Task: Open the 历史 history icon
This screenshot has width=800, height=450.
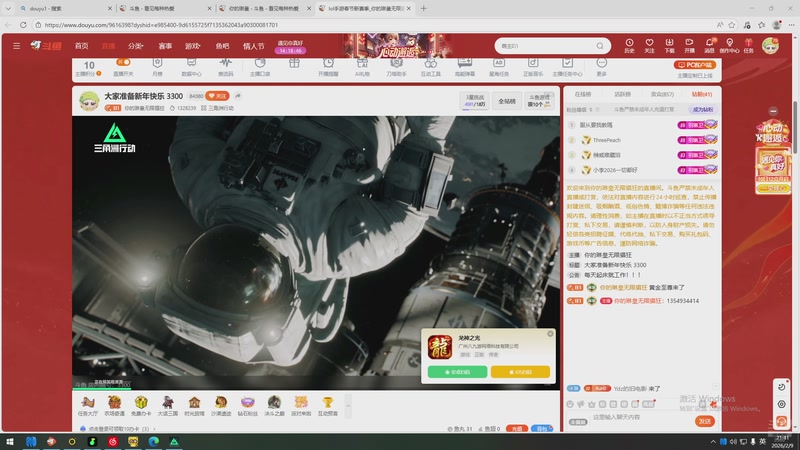Action: pos(629,45)
